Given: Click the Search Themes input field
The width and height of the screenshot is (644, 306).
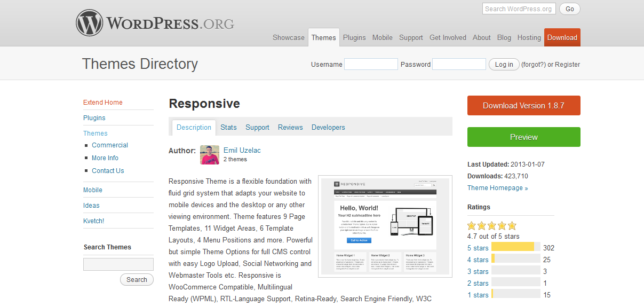Looking at the screenshot, I should [118, 264].
